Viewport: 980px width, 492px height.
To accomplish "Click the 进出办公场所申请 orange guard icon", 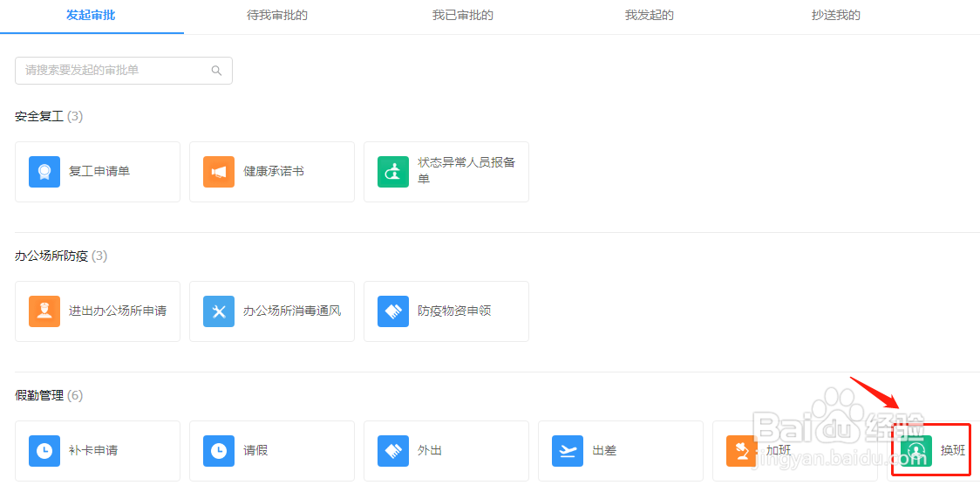I will pos(44,311).
